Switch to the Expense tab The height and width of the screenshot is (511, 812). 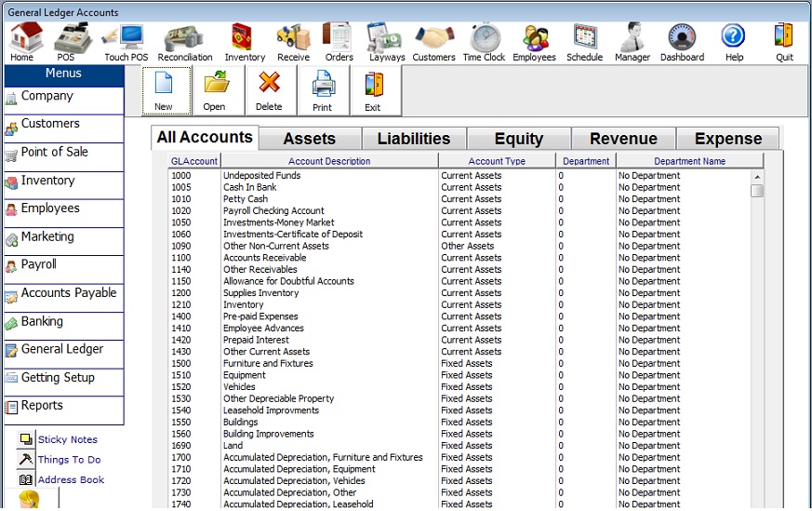point(728,139)
